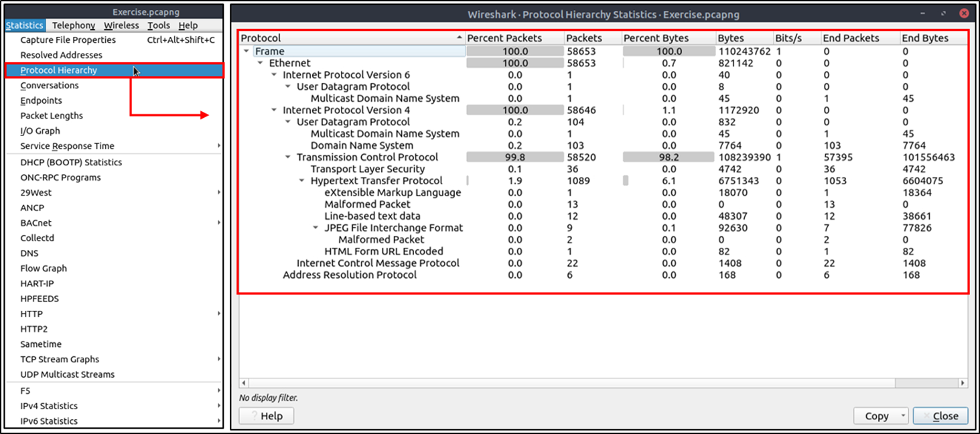Collapse the Ethernet protocol node
Viewport: 980px width, 434px height.
[261, 63]
